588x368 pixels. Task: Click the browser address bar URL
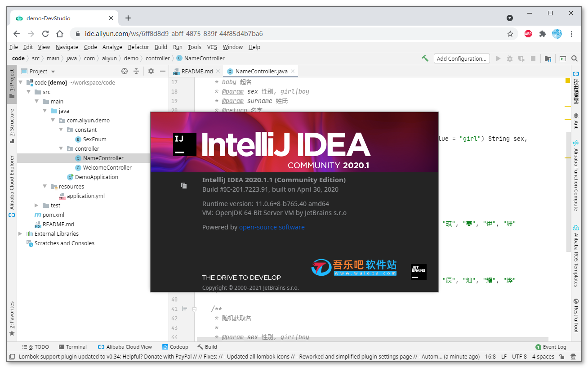[x=174, y=34]
